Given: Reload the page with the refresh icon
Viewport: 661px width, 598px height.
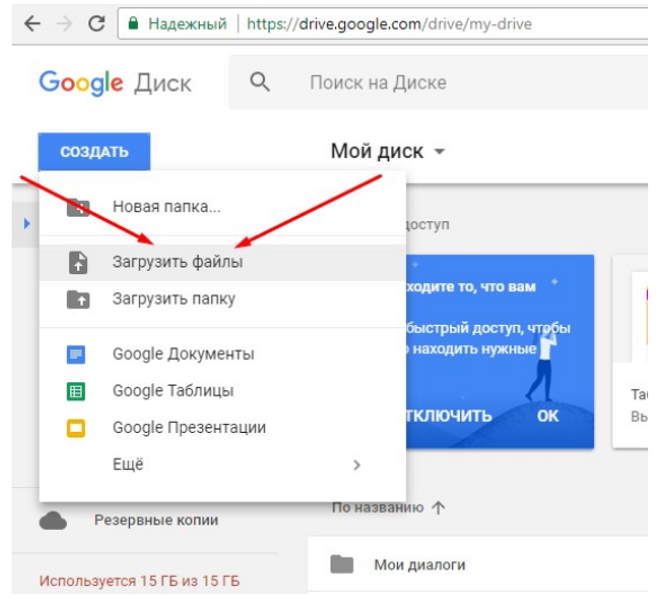Looking at the screenshot, I should pos(97,24).
